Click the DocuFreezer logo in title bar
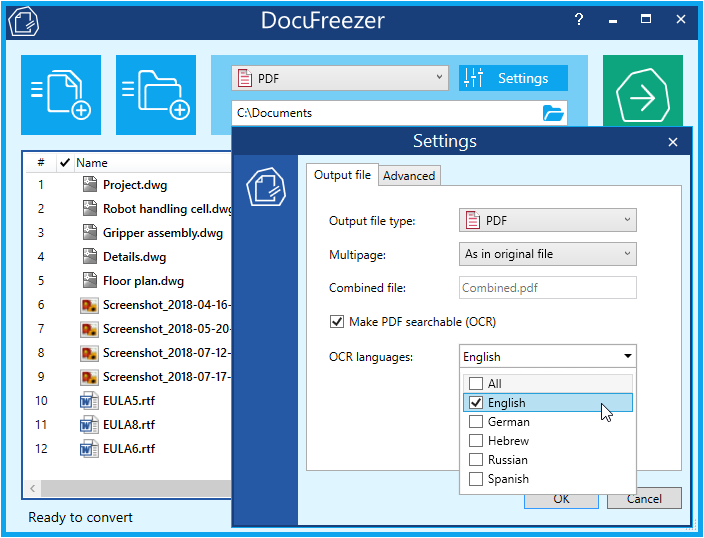The width and height of the screenshot is (704, 538). tap(23, 21)
